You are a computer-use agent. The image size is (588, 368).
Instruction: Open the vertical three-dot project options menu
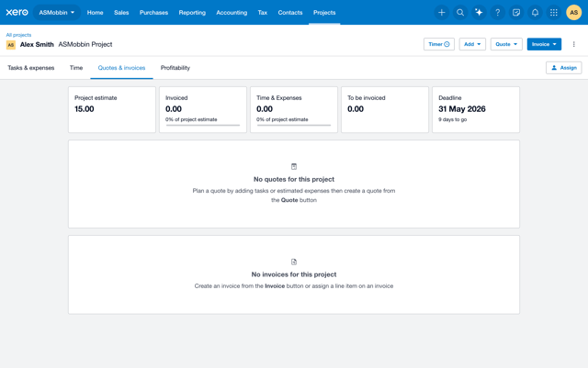[x=573, y=44]
